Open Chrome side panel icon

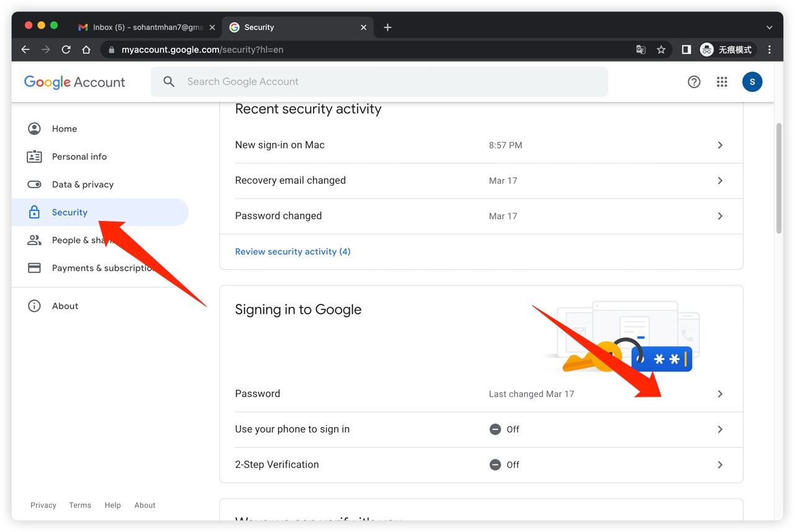(686, 50)
